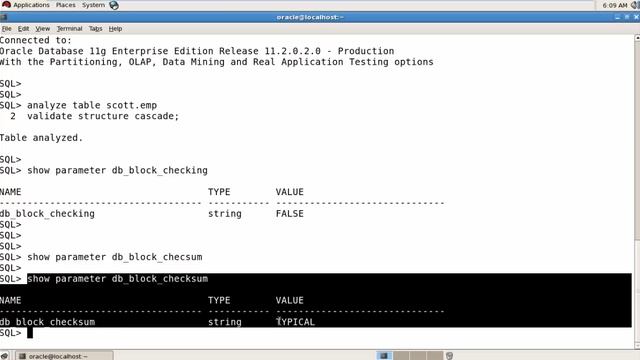The height and width of the screenshot is (360, 640).
Task: Switch to the first active workspace
Action: tap(384, 356)
